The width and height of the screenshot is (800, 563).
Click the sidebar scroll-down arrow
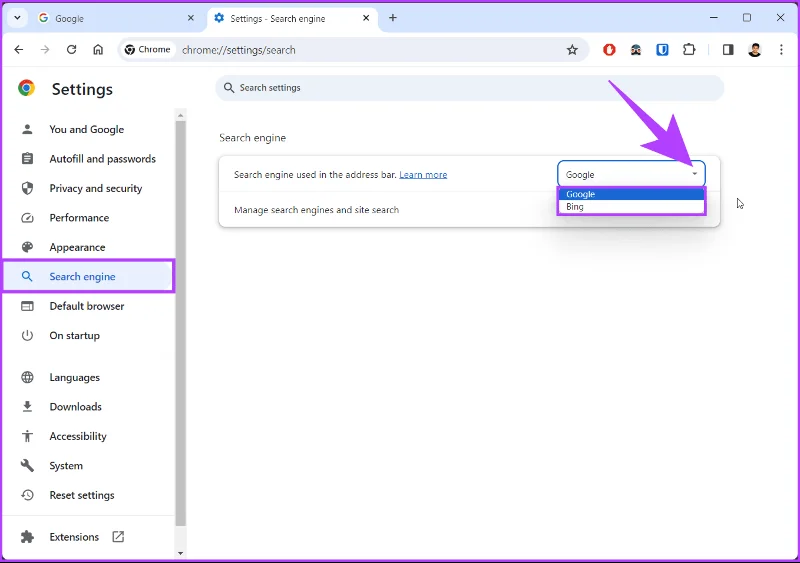click(180, 553)
